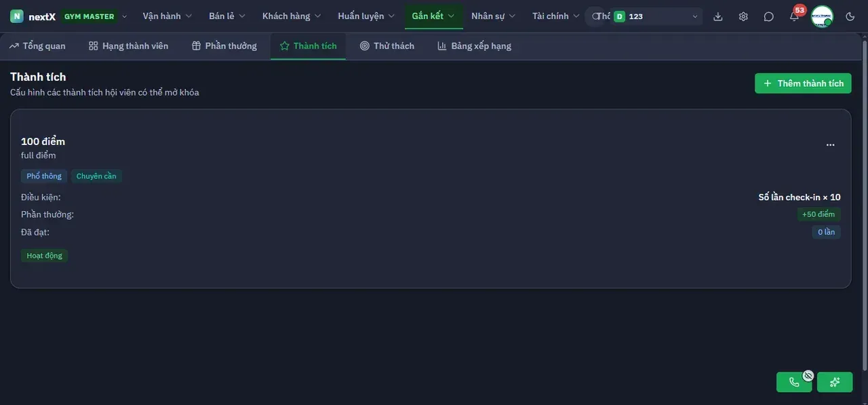Screen dimensions: 868x405
Task: Open the download icon in the header
Action: click(718, 16)
